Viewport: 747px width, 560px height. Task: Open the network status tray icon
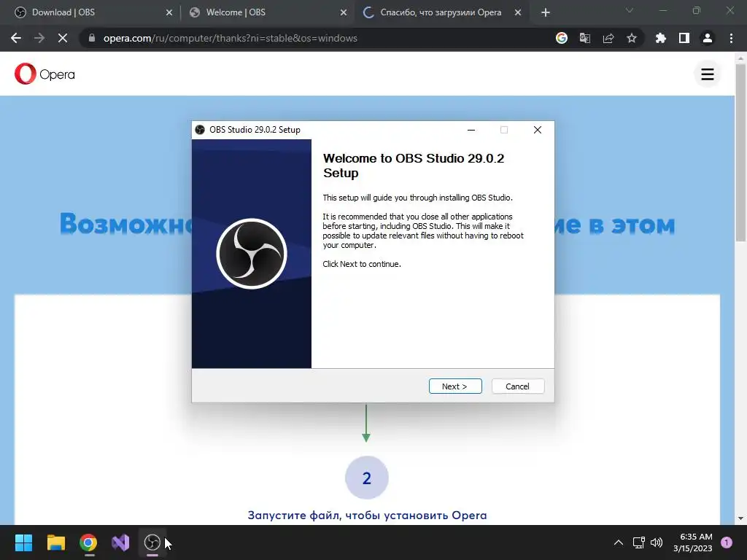(x=638, y=542)
